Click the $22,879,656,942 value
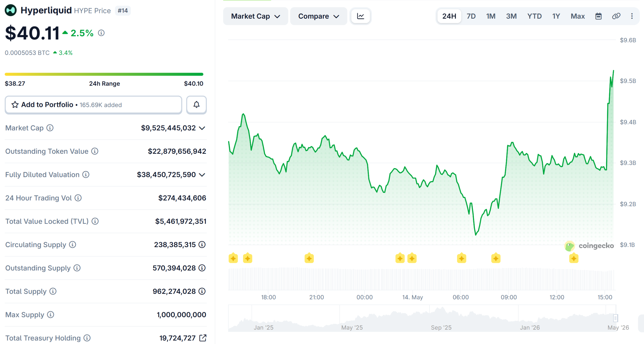Viewport: 644px width, 344px height. pyautogui.click(x=177, y=151)
